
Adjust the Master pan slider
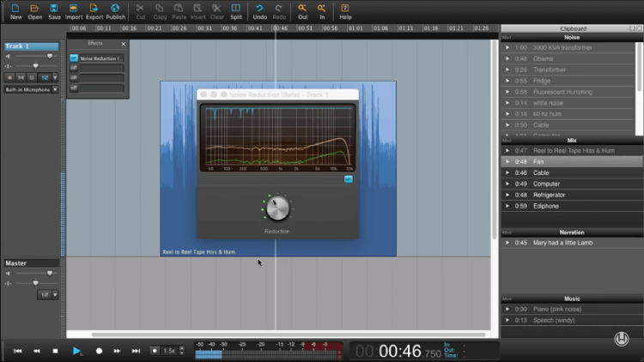(x=34, y=283)
